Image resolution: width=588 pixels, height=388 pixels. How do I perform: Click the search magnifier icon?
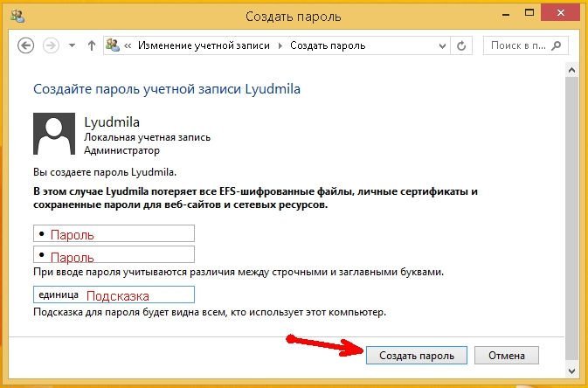557,45
